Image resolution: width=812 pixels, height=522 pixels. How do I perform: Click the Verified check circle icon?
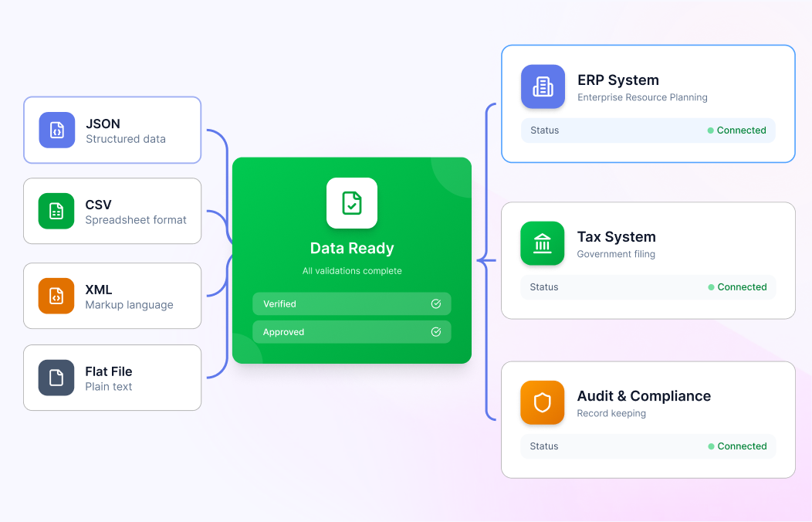click(436, 304)
